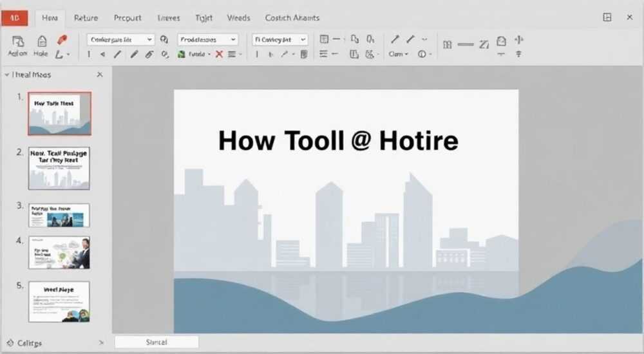
Task: Open the Frodelessies dropdown
Action: coord(208,40)
